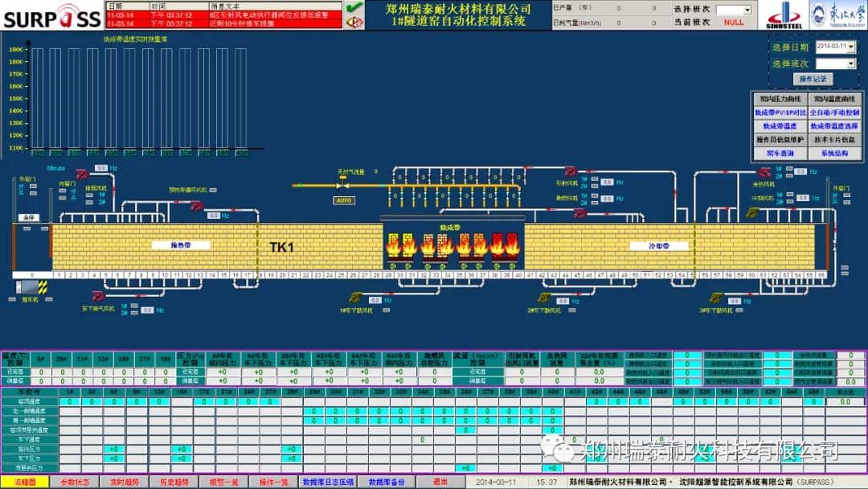
Task: Click the first burner flame in firing zone
Action: [395, 244]
